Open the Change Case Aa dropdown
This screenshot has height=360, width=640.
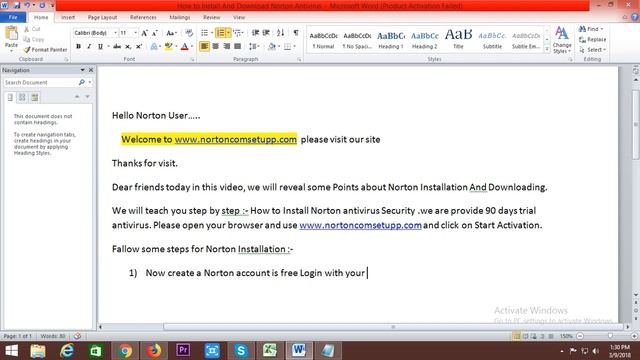coord(171,33)
